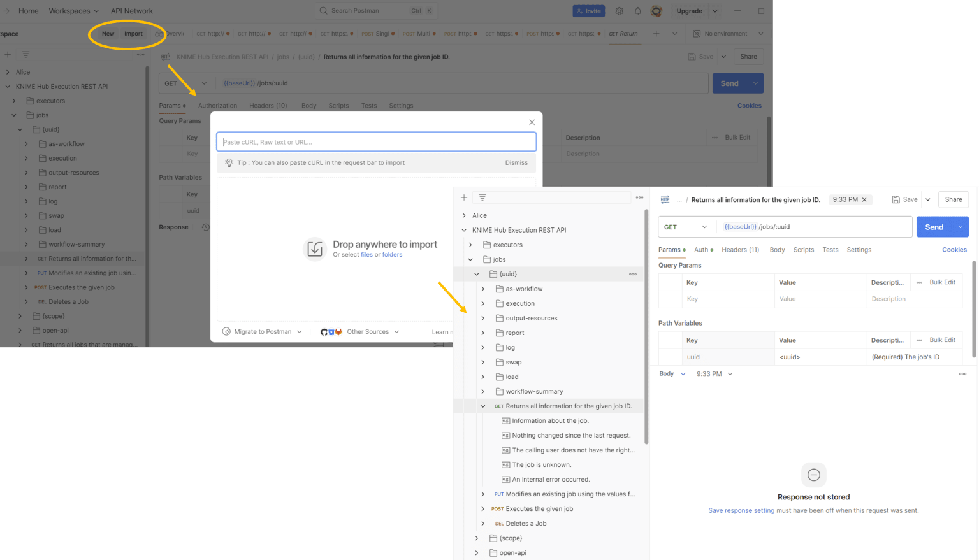Viewport: 979px width, 560px height.
Task: Close the import dialog with the X
Action: [x=532, y=122]
